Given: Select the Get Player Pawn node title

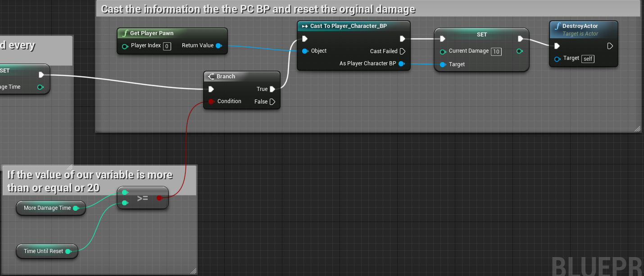Looking at the screenshot, I should tap(151, 33).
